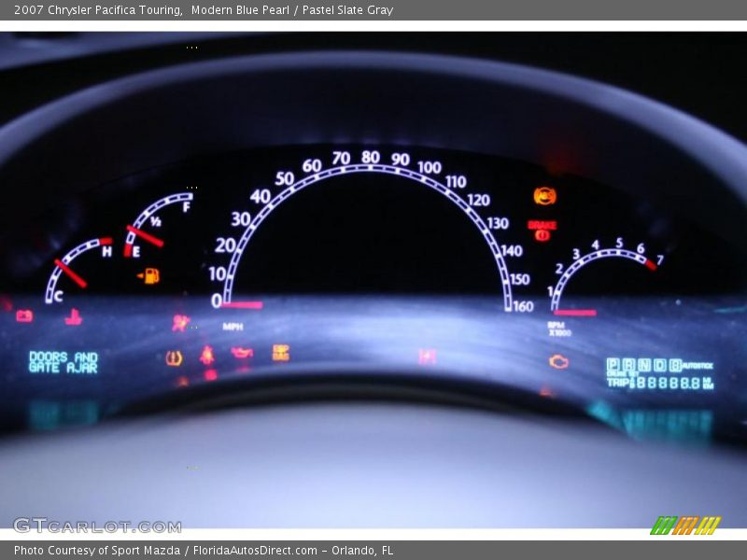Click the 70 mark on the speedometer
747x560 pixels.
point(341,158)
